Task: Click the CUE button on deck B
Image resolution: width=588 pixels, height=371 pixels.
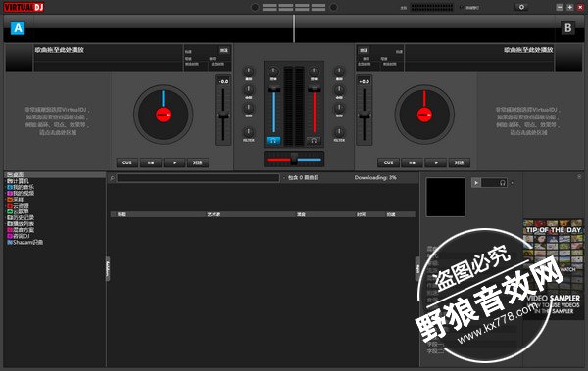Action: click(388, 162)
